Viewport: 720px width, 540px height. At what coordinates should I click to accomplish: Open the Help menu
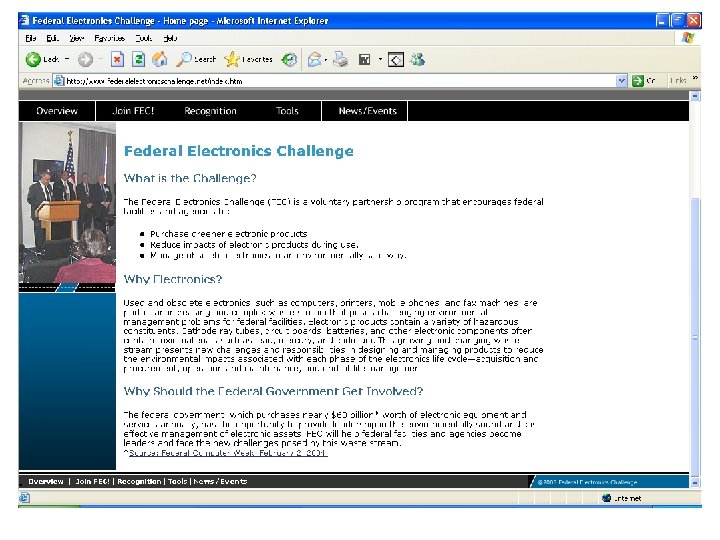pos(170,38)
